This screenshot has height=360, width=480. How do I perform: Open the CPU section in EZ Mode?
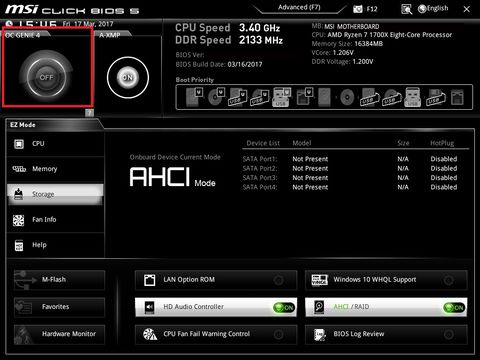56,144
